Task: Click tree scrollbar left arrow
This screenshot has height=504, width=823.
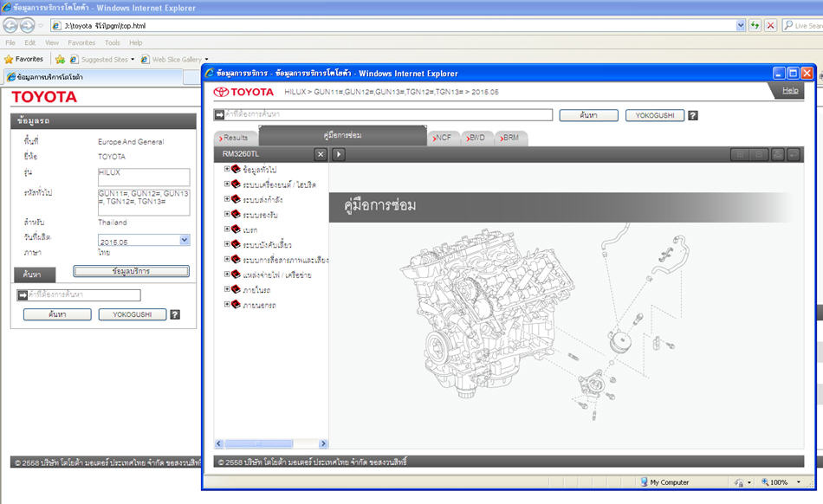Action: click(x=219, y=443)
